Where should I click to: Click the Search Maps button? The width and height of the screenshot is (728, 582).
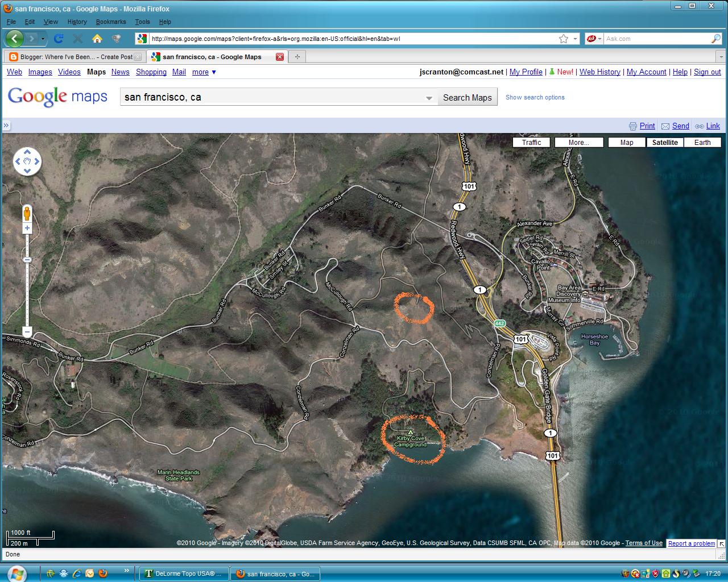pos(468,97)
